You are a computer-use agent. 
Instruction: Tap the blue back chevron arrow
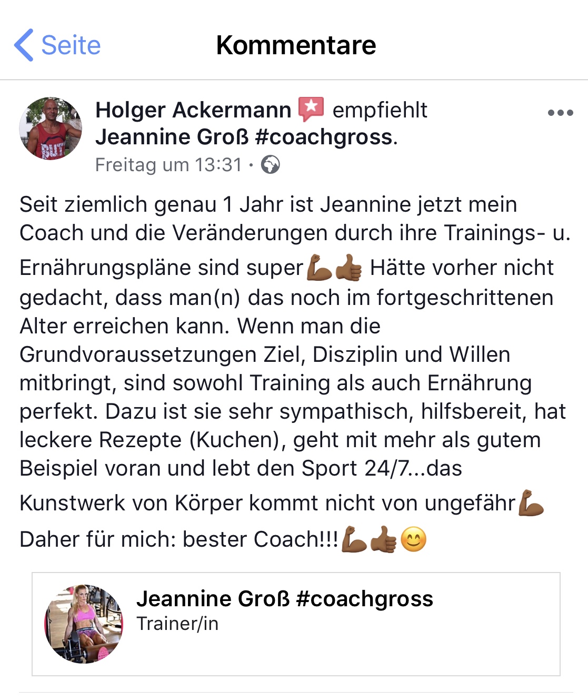[x=24, y=45]
